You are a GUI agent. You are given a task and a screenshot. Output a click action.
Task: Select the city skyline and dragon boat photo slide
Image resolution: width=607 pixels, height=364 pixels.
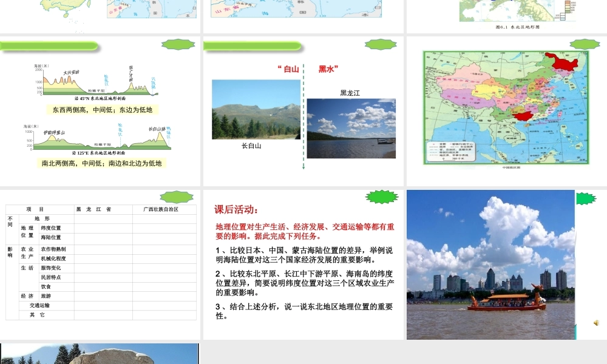[507, 265]
